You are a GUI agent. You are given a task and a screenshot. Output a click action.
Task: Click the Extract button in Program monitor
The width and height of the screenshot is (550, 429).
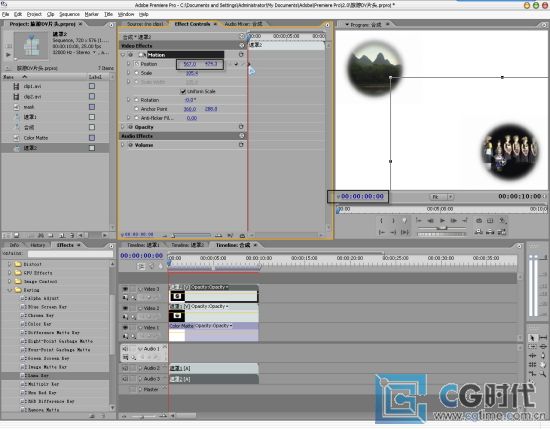[490, 232]
